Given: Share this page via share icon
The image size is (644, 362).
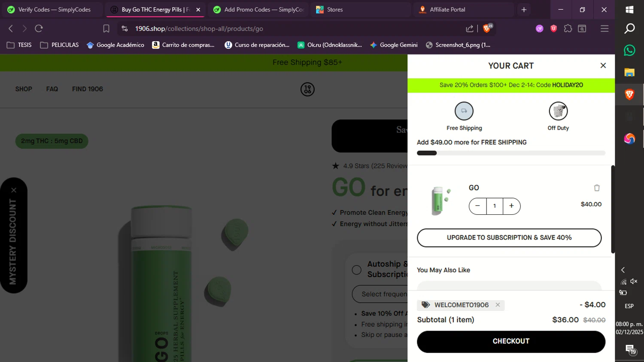Looking at the screenshot, I should click(470, 28).
